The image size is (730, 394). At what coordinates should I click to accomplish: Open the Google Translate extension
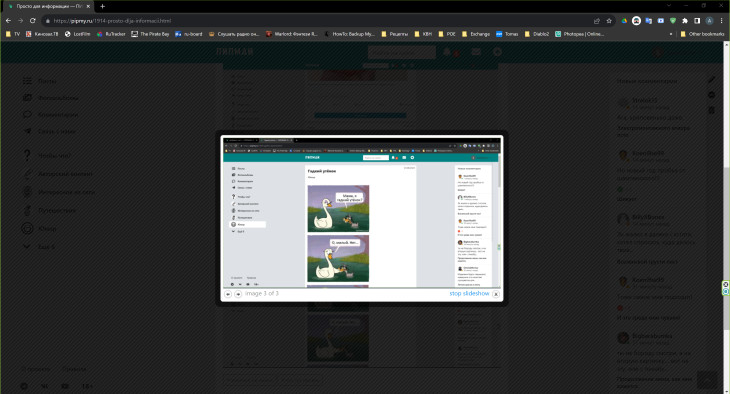click(x=649, y=21)
